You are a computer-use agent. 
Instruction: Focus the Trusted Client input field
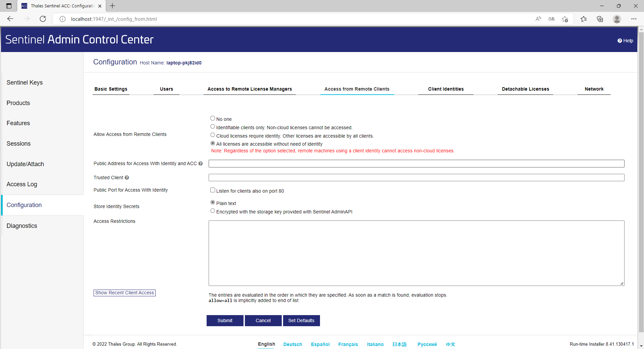click(x=416, y=178)
